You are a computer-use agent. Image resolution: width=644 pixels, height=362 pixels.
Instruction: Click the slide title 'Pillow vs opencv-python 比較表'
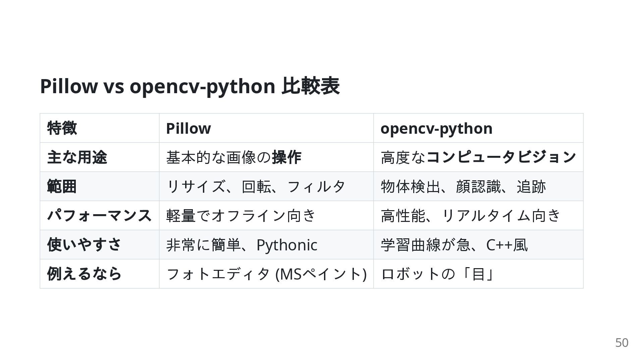pos(190,86)
